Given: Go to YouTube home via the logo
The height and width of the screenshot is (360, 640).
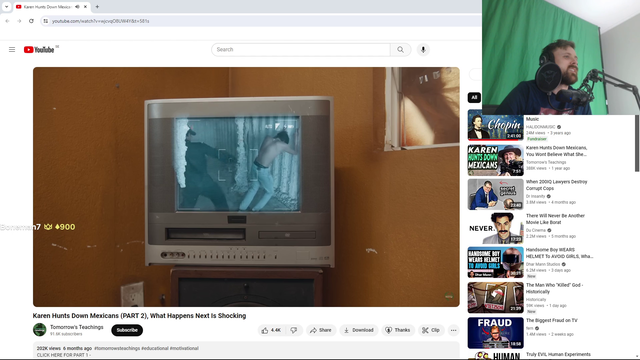Looking at the screenshot, I should (x=39, y=49).
